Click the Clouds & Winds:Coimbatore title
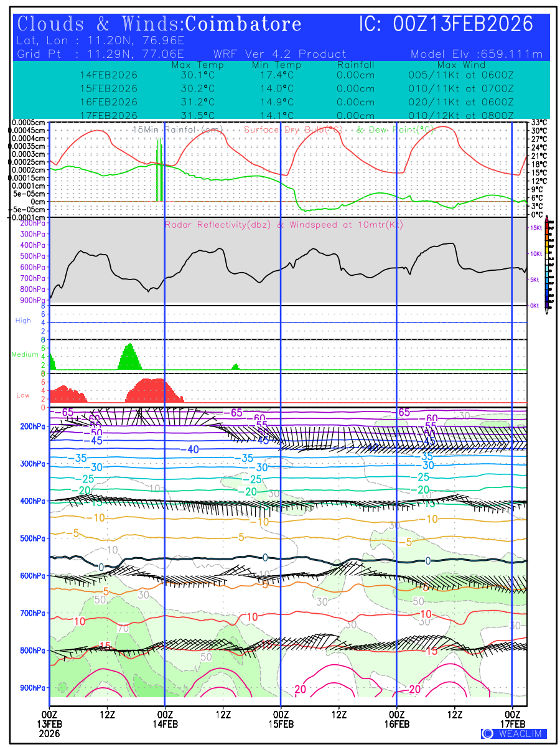This screenshot has height=747, width=560. coord(159,24)
